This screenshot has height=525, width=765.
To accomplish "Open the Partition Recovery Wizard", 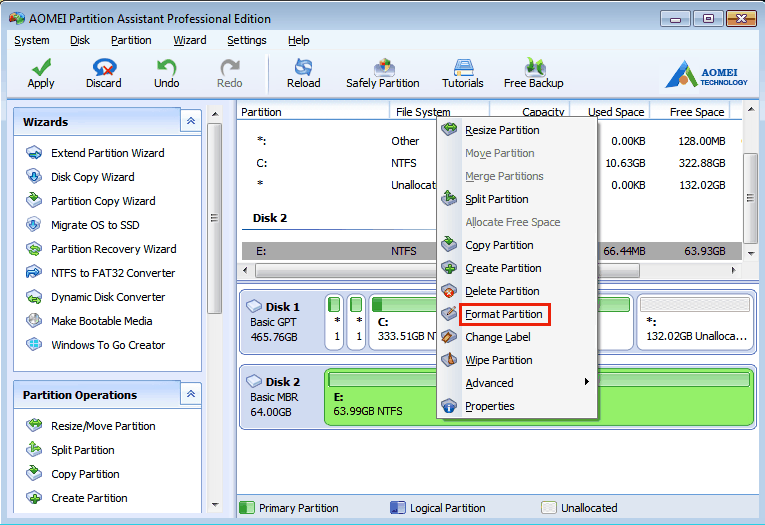I will [x=113, y=249].
